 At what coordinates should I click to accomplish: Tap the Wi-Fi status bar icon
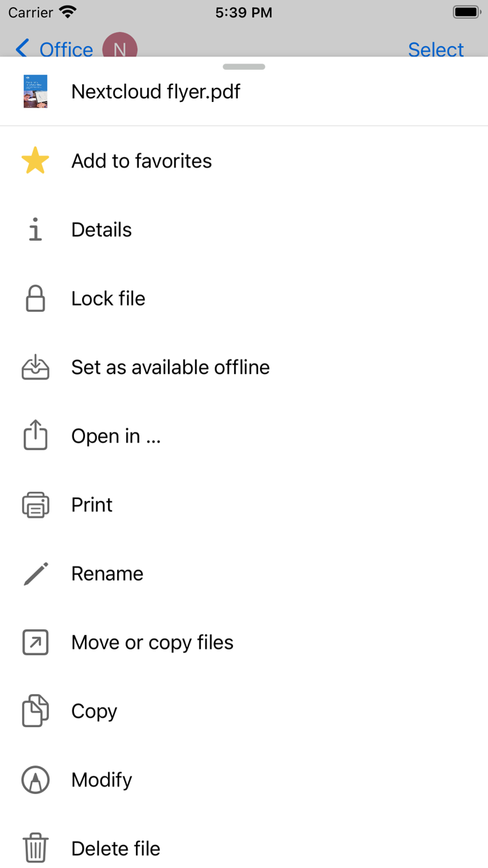point(66,11)
